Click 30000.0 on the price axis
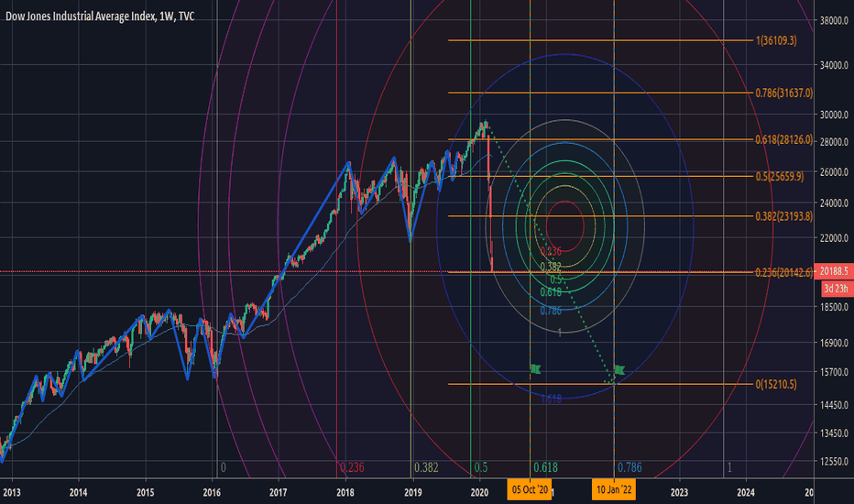Screen dimensions: 854x504 pos(834,115)
